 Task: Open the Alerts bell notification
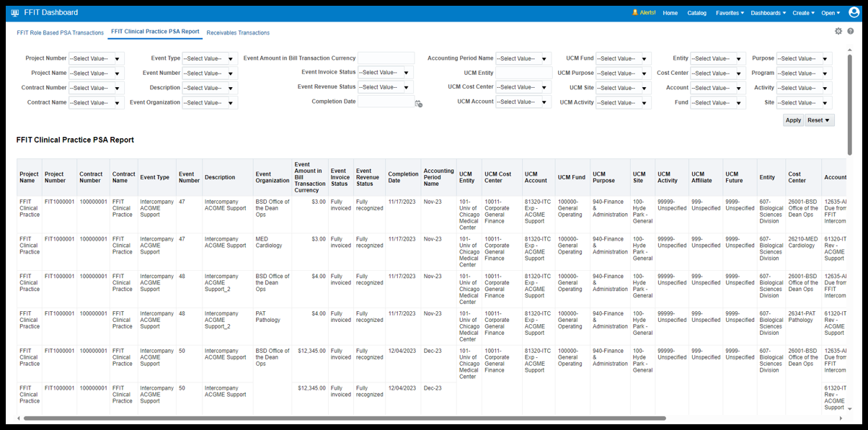point(644,13)
